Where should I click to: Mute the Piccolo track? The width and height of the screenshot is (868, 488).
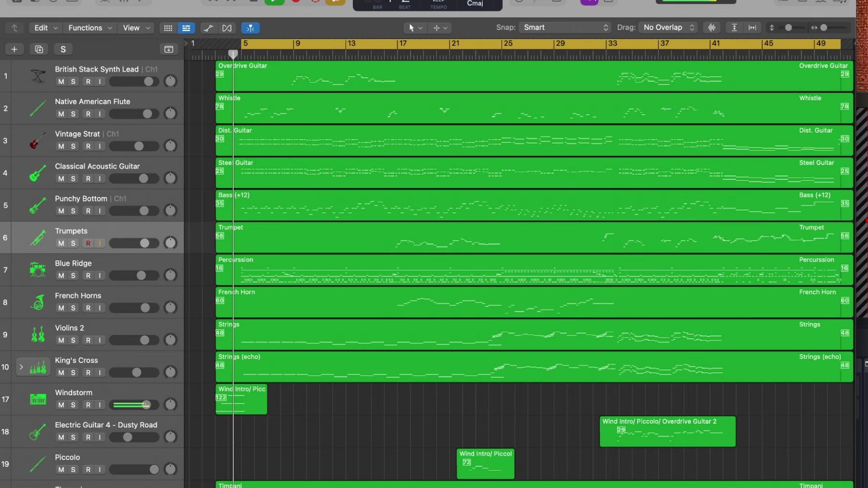coord(61,470)
